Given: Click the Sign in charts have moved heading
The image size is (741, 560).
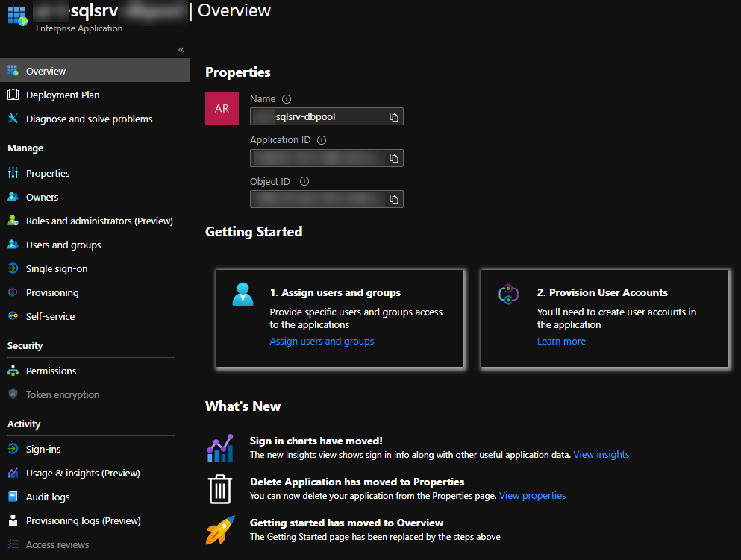Looking at the screenshot, I should 316,441.
